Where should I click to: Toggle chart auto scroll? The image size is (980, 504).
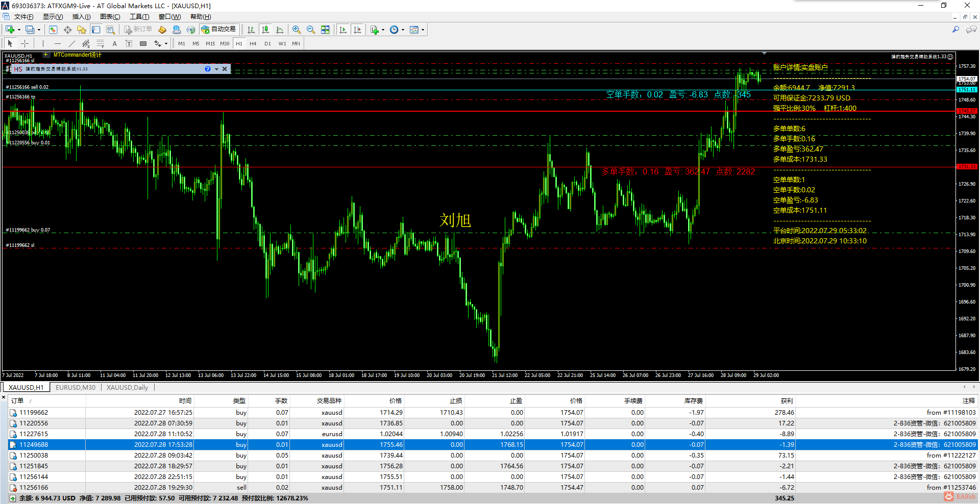[343, 30]
